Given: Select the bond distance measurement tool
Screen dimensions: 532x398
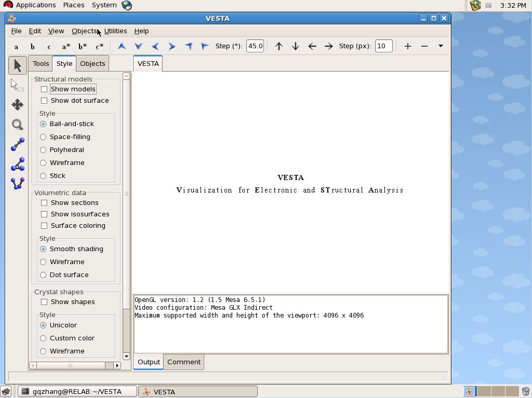Looking at the screenshot, I should (x=17, y=144).
